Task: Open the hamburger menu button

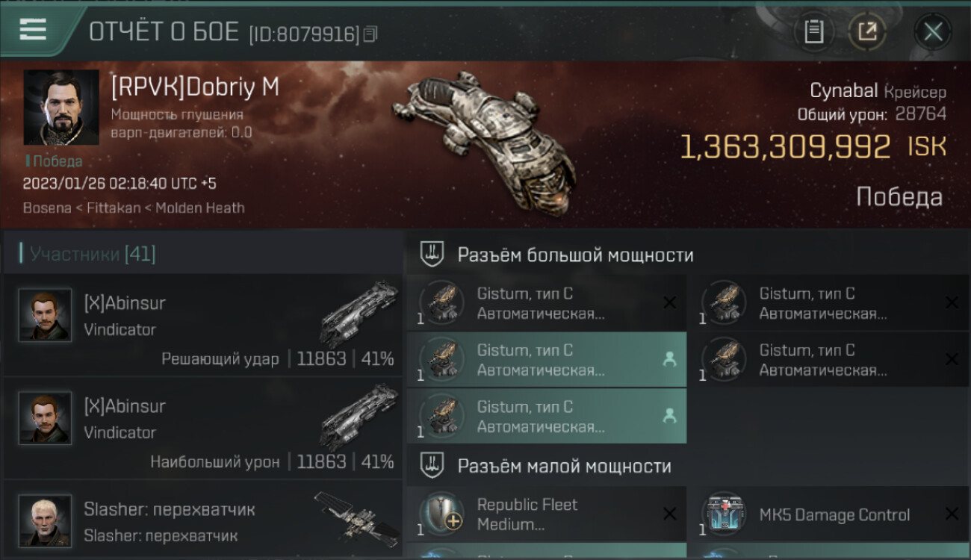Action: pyautogui.click(x=33, y=30)
